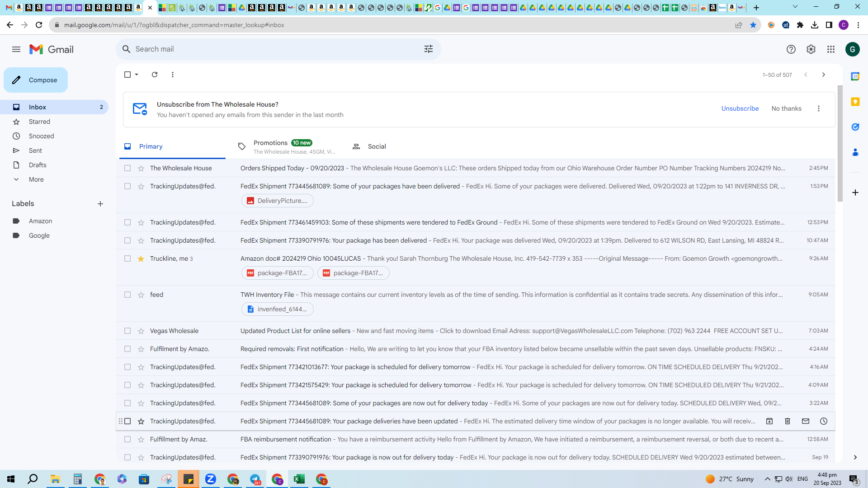
Task: Archive the hovered FedEx deliveries updated email
Action: coord(769,421)
